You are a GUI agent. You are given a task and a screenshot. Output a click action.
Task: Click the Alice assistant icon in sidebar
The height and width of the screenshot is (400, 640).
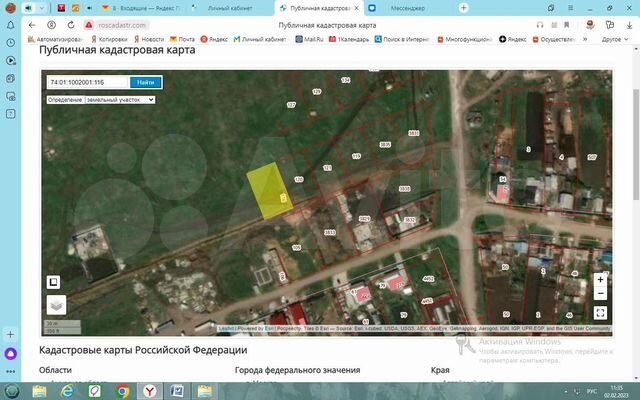tap(11, 353)
